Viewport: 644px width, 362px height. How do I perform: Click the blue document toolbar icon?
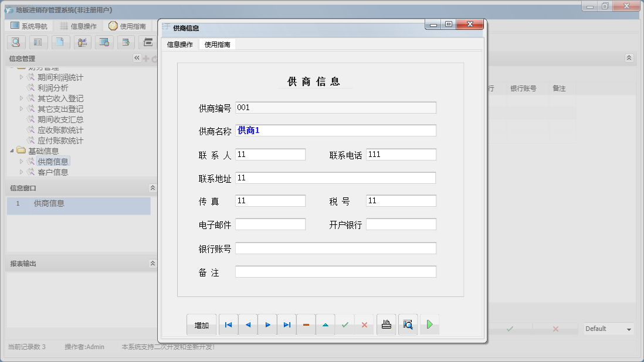pyautogui.click(x=60, y=42)
